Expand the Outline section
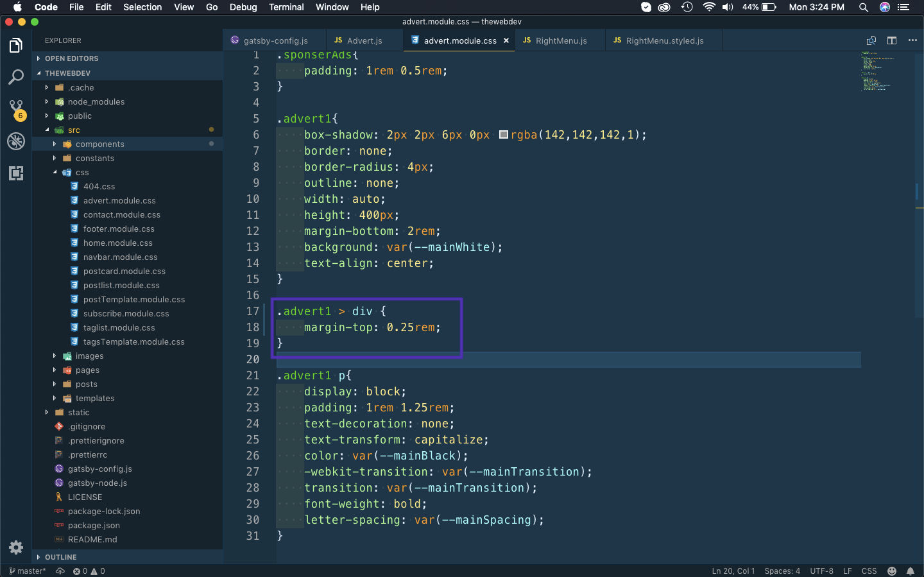The width and height of the screenshot is (924, 577). pos(128,557)
